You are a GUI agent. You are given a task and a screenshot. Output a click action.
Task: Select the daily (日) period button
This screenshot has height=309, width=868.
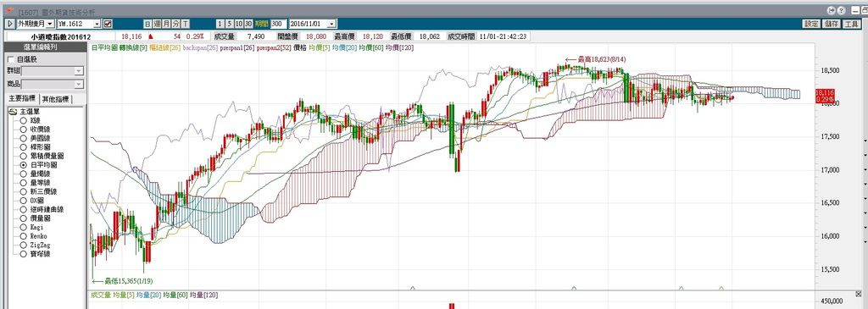coord(147,24)
